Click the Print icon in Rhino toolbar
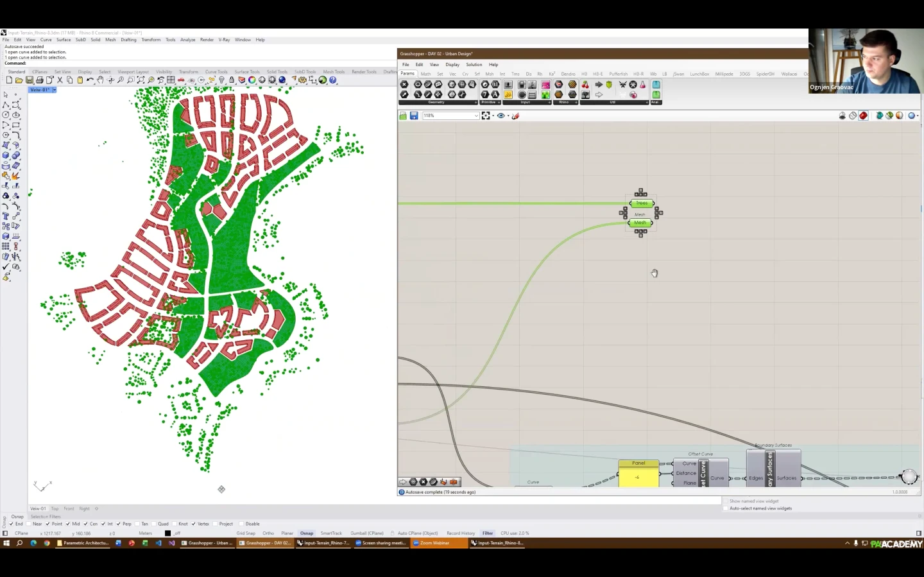Screen dimensions: 924x577 click(x=40, y=80)
